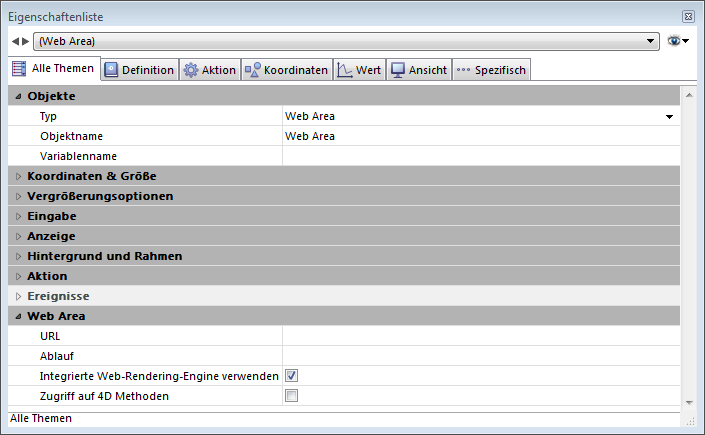
Task: Switch to the Ansicht tab
Action: pos(419,70)
